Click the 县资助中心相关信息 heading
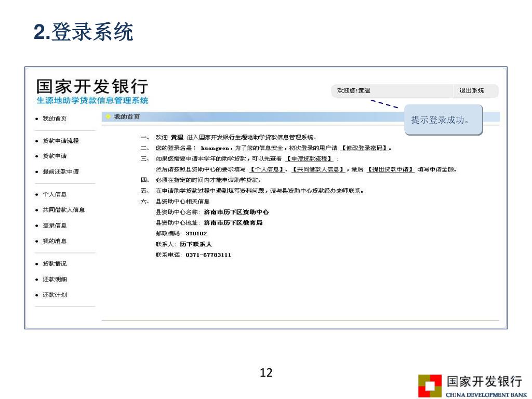The height and width of the screenshot is (399, 532). click(x=182, y=202)
